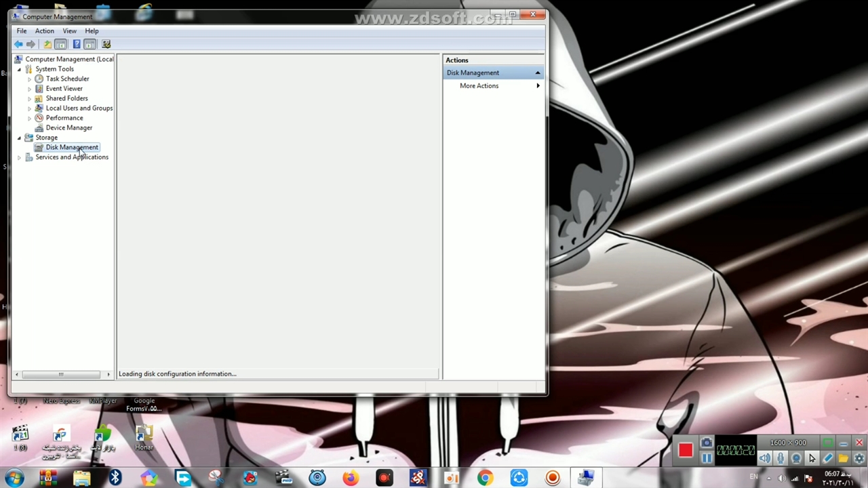Collapse the System Tools tree node
Image resolution: width=868 pixels, height=488 pixels.
click(19, 69)
